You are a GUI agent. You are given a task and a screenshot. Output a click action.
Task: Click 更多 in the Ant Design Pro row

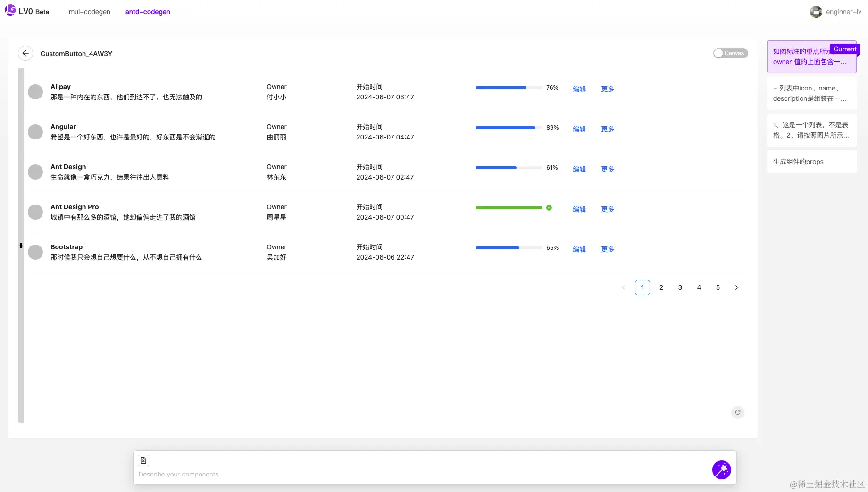pos(608,209)
